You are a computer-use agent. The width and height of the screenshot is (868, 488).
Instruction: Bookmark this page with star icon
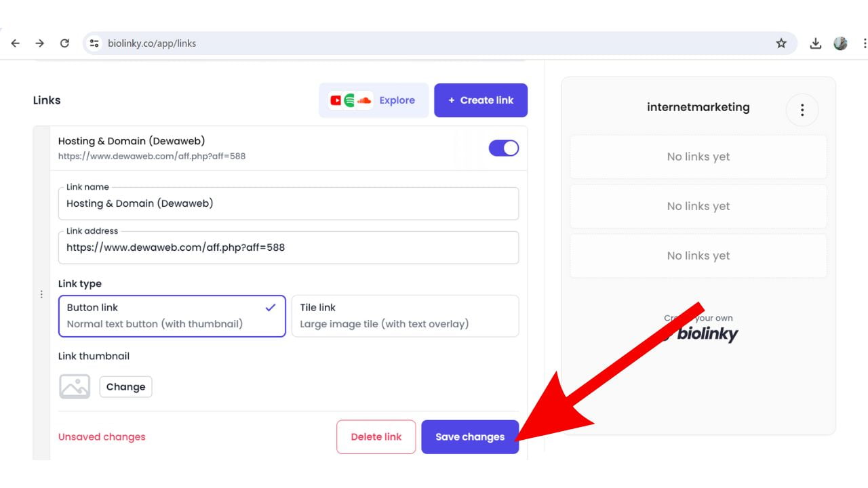click(x=781, y=43)
